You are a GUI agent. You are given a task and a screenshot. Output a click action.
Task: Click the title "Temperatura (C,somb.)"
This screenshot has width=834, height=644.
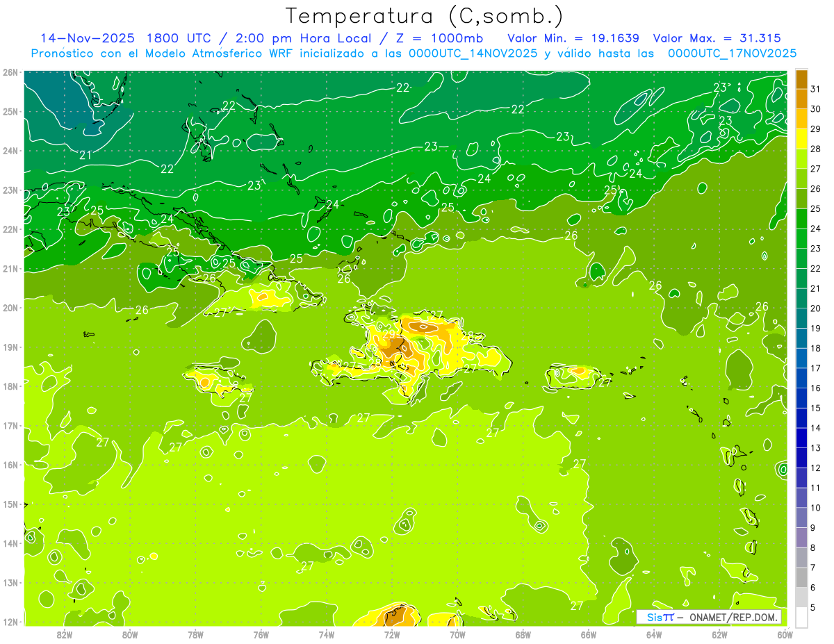click(425, 15)
